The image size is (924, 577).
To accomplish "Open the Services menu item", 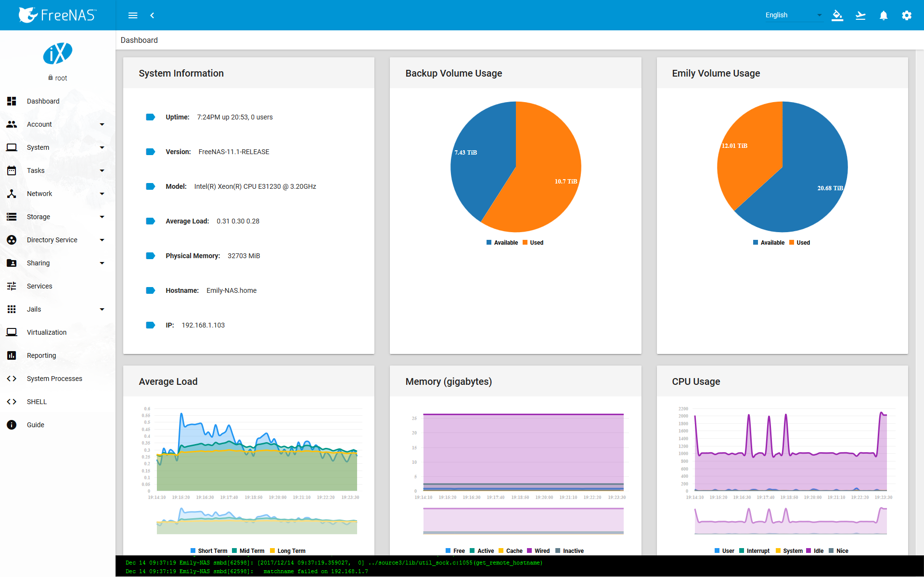I will (x=39, y=286).
